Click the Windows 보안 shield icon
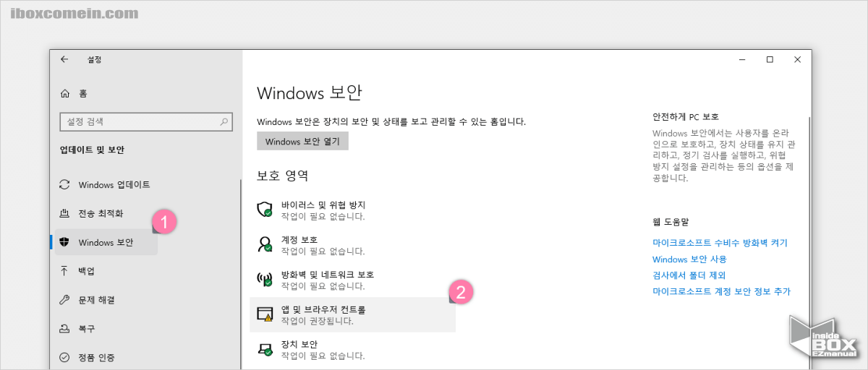Image resolution: width=868 pixels, height=370 pixels. pos(64,242)
